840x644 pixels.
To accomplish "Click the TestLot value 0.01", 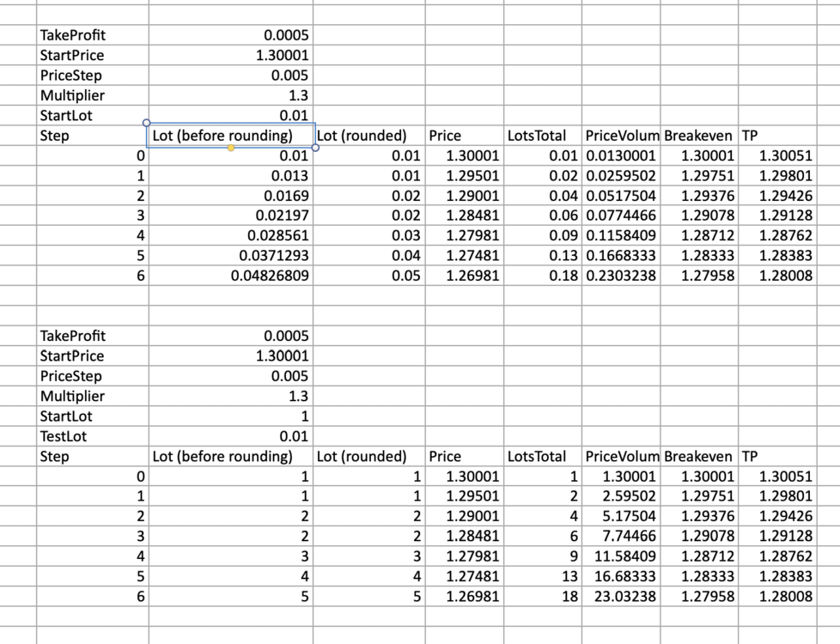I will (231, 436).
